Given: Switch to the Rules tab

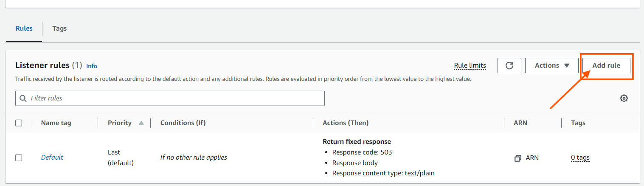Looking at the screenshot, I should [24, 29].
